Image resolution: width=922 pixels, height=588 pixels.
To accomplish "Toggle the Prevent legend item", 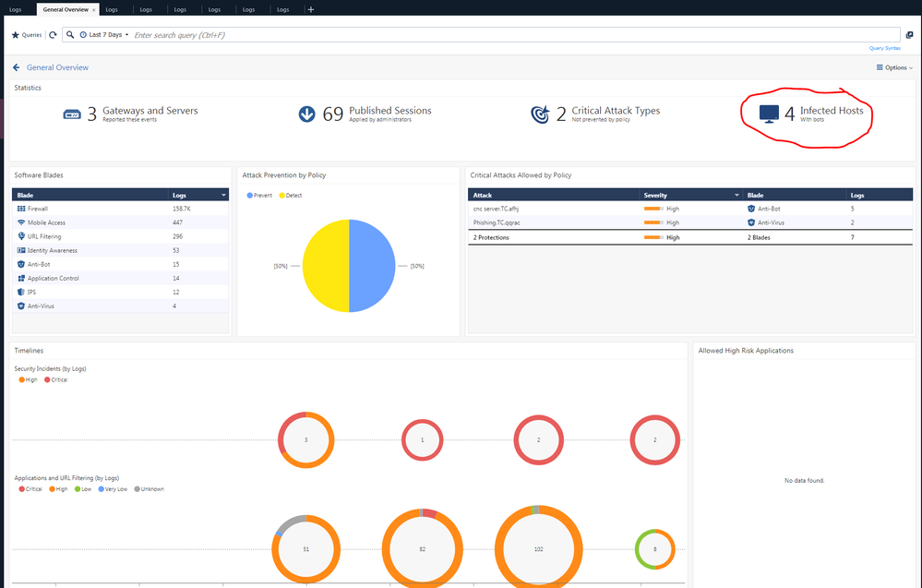I will pyautogui.click(x=259, y=195).
